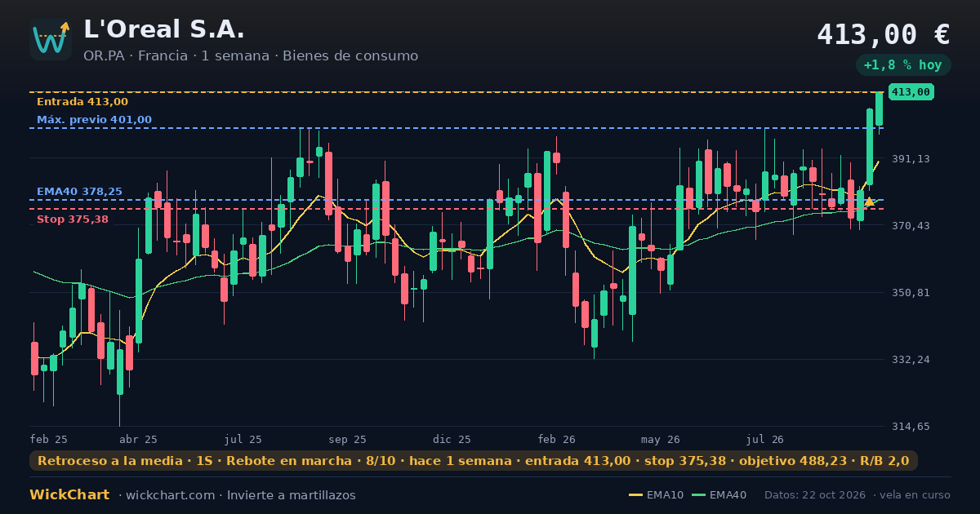Click the yellow arrow marker near last candle
The height and width of the screenshot is (514, 980).
(869, 201)
